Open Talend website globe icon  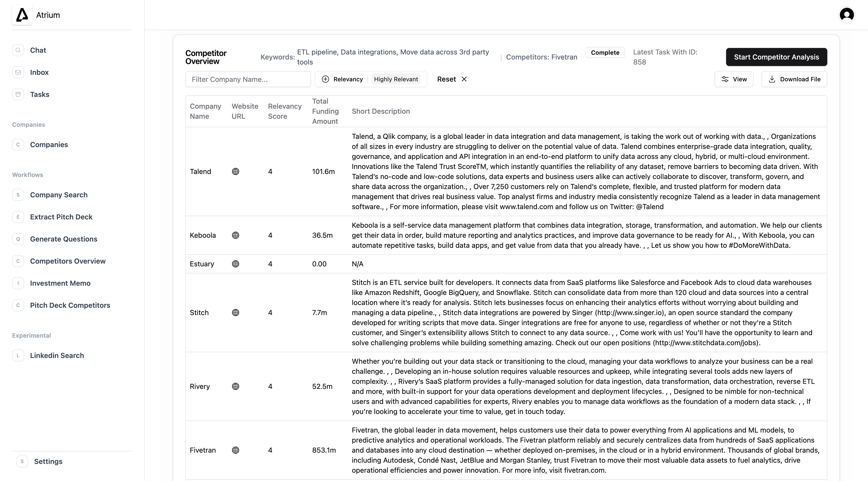click(236, 171)
